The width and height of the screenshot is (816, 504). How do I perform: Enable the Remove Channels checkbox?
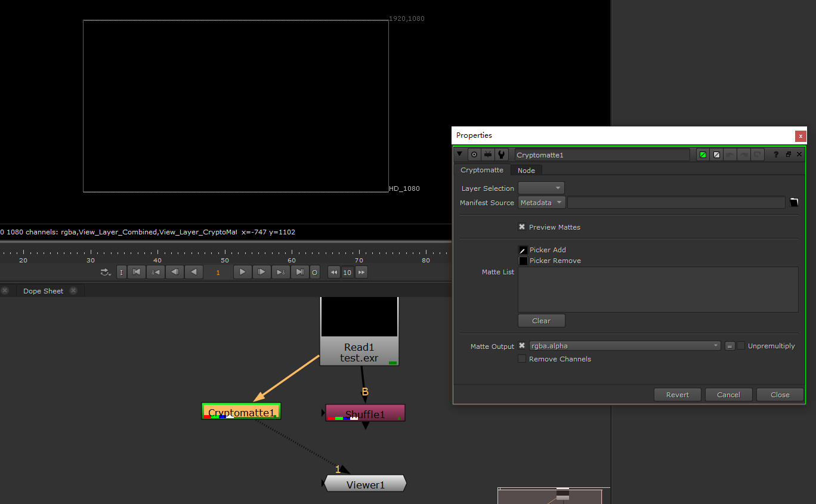(522, 359)
